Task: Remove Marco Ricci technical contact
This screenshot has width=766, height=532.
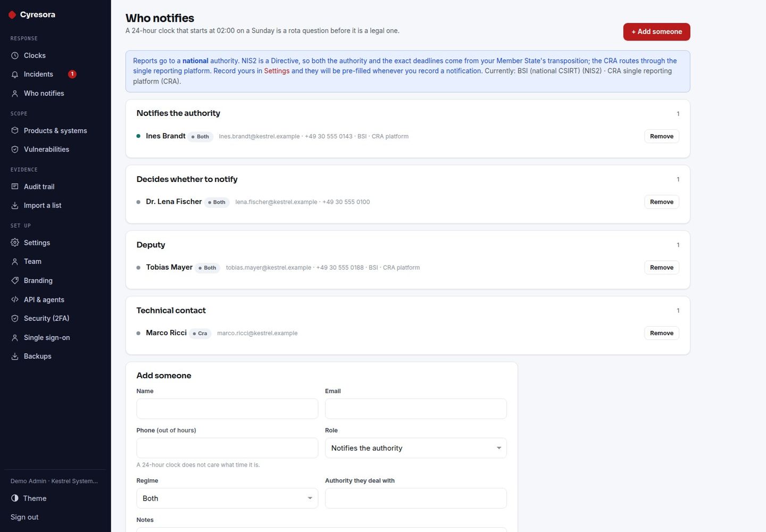Action: tap(662, 333)
